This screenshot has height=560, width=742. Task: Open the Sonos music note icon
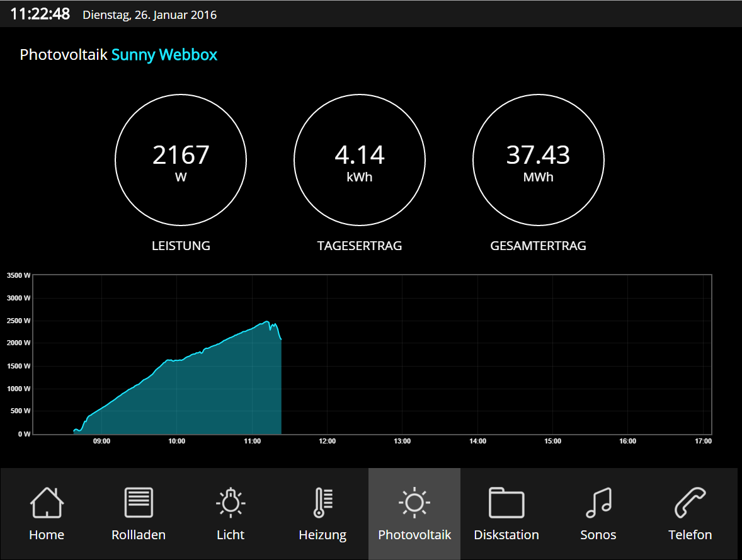[x=598, y=502]
